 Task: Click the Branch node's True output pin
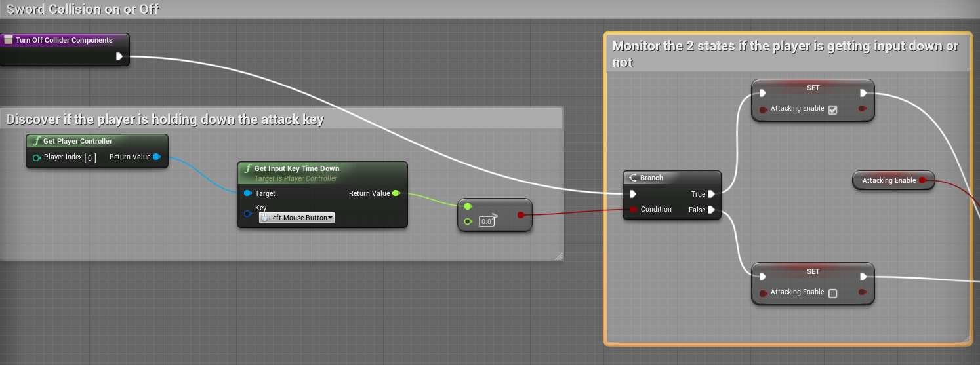point(711,194)
